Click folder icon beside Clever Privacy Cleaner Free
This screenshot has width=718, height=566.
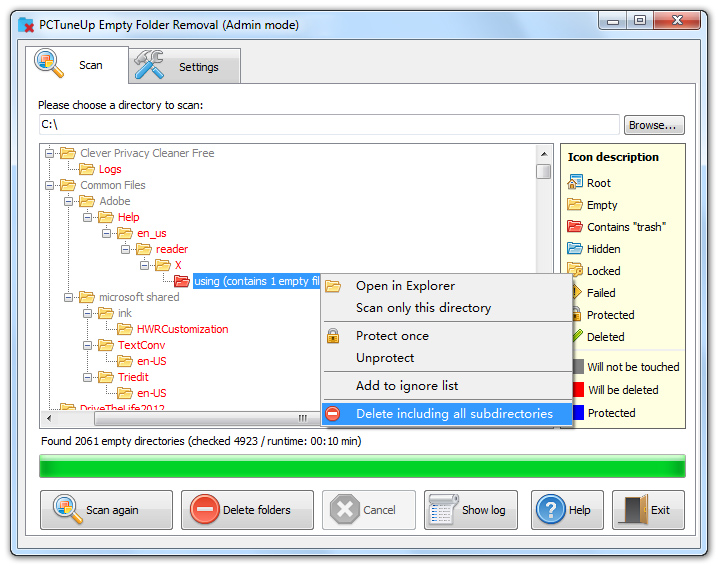tap(68, 152)
